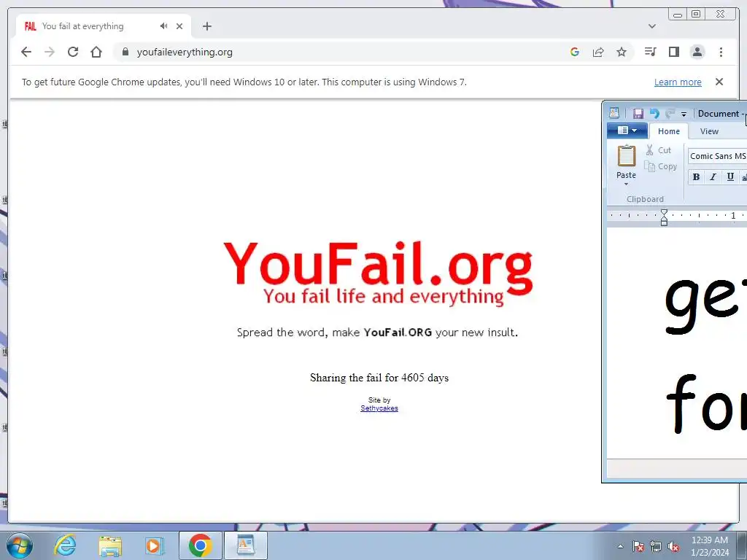
Task: Click the Google icon in the address bar
Action: (x=575, y=52)
